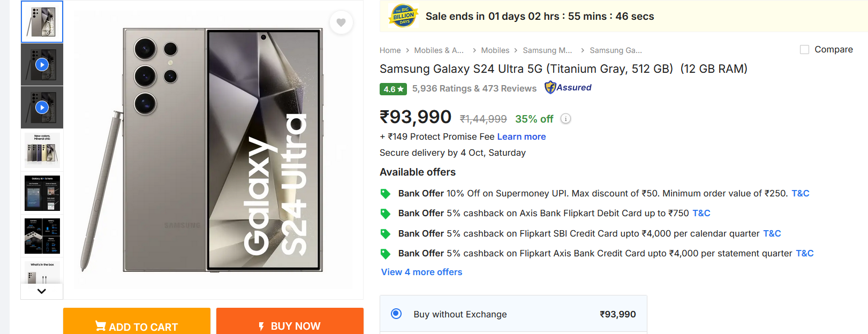This screenshot has height=334, width=868.
Task: Click the Big Billion Days sale badge
Action: click(403, 16)
